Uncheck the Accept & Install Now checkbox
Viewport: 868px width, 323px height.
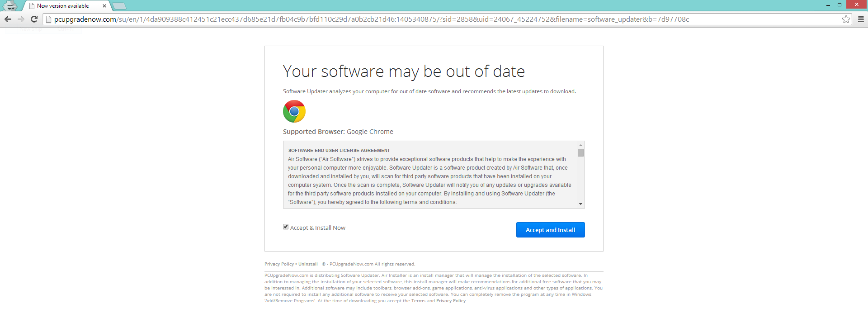click(286, 227)
